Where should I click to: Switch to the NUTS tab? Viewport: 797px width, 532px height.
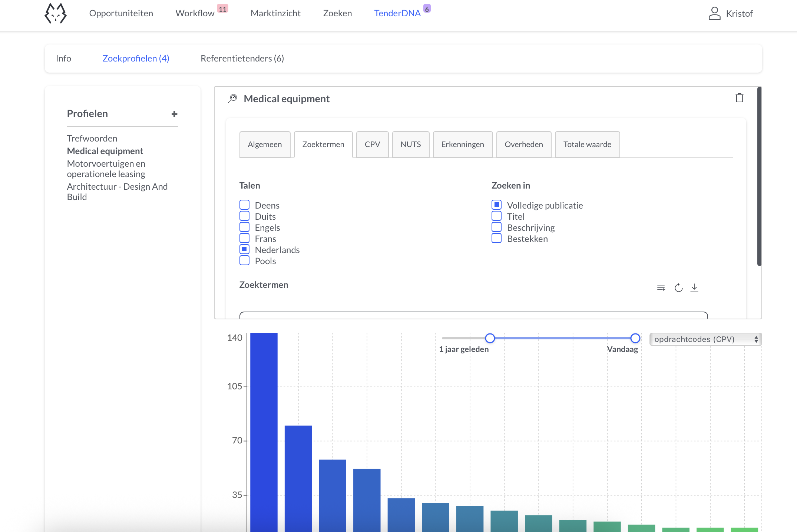410,144
